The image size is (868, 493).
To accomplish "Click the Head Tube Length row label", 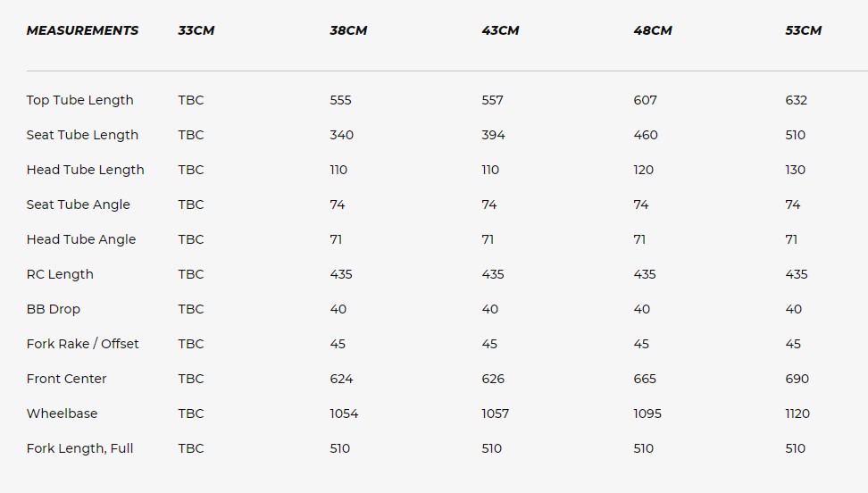I will (x=85, y=170).
